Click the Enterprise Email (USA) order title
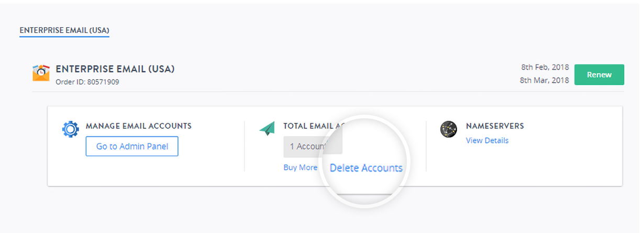 (115, 69)
